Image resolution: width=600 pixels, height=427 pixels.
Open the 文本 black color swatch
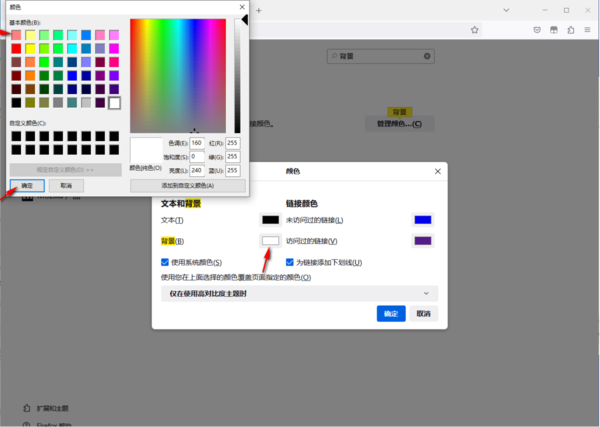(270, 219)
